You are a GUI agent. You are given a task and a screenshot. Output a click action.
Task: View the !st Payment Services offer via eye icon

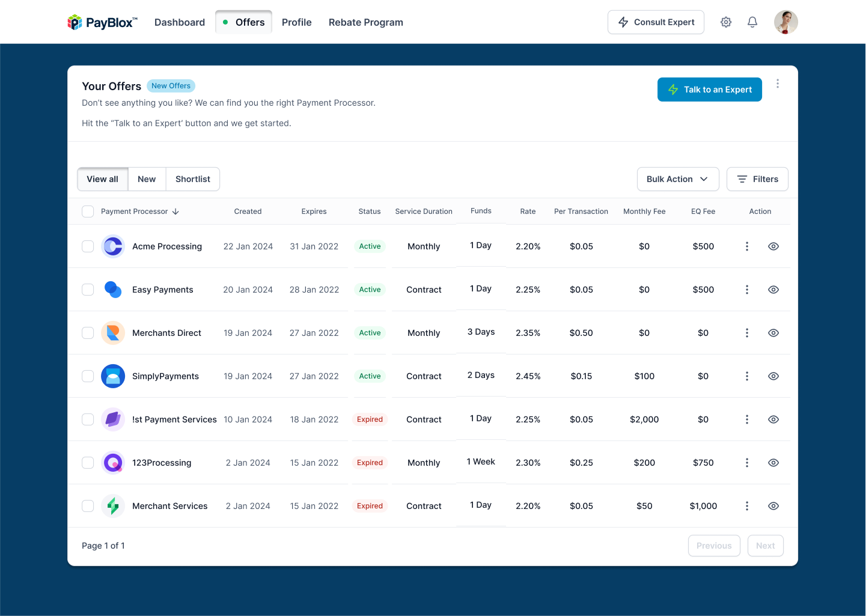pos(773,419)
